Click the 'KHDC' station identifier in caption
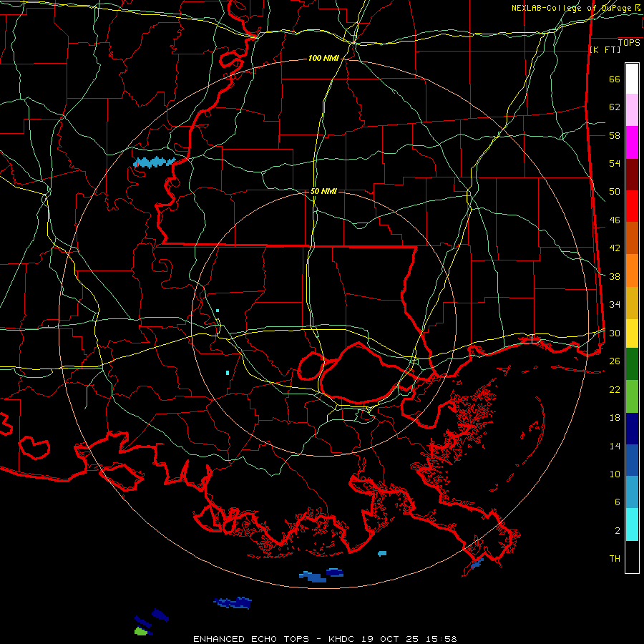The height and width of the screenshot is (644, 644). [343, 639]
